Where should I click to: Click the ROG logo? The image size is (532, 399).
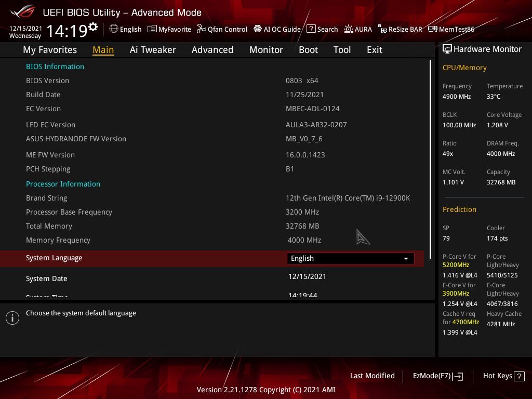click(x=23, y=11)
